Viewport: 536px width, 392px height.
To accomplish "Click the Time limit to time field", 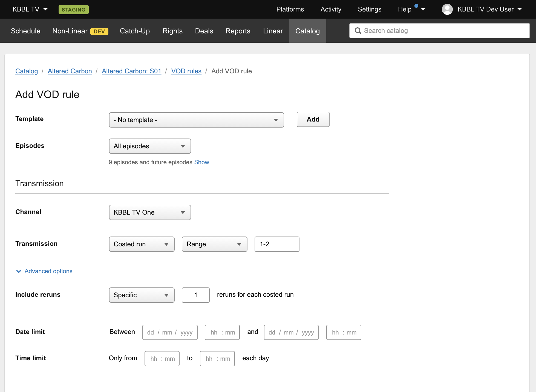I will (217, 359).
